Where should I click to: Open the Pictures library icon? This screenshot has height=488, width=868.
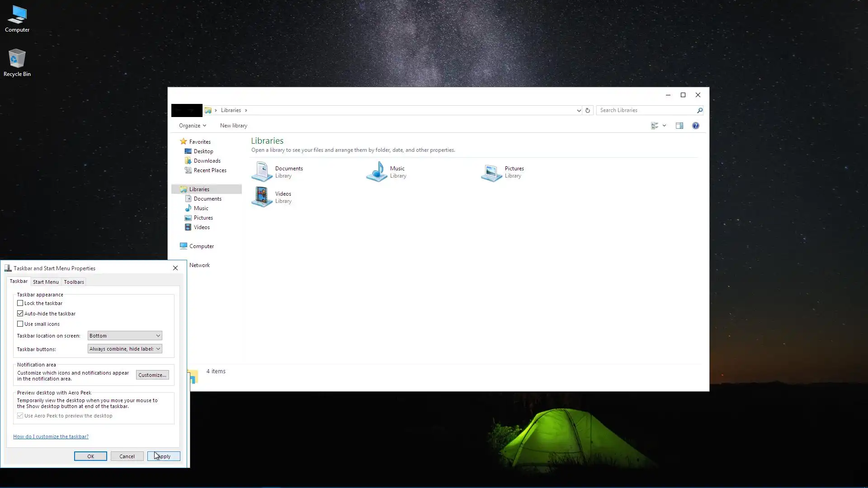(x=491, y=172)
